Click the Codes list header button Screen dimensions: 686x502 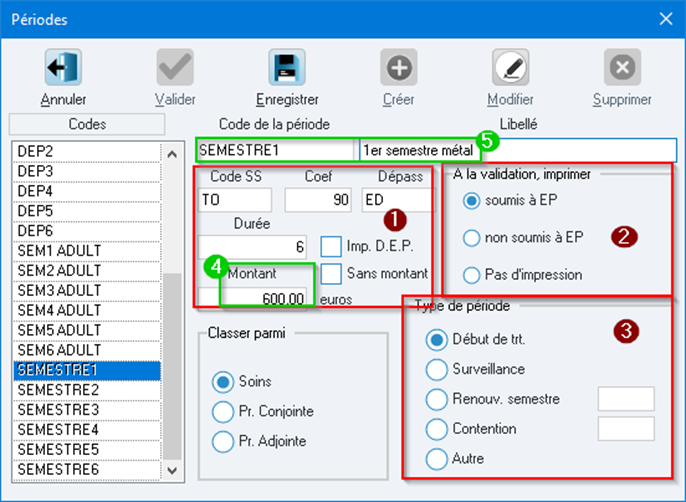(87, 124)
